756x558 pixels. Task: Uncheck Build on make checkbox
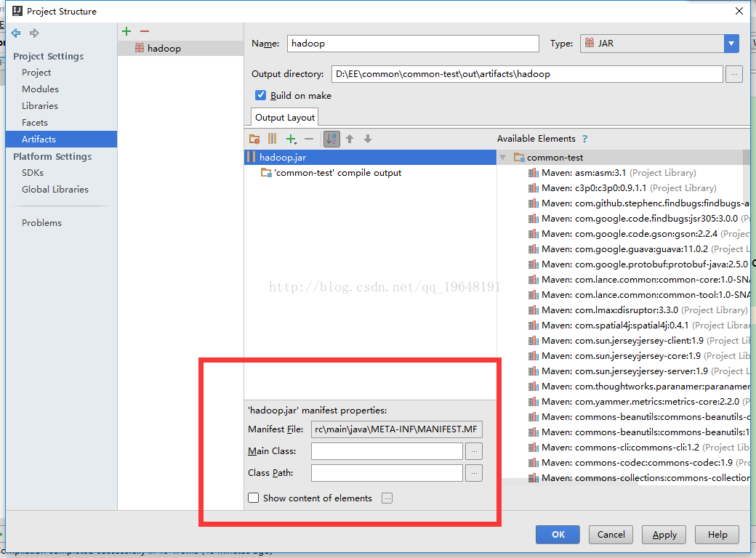point(260,95)
